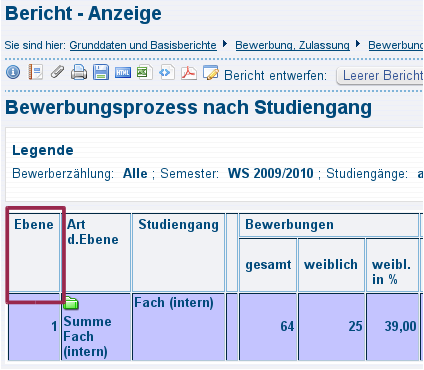Export report to Excel
Viewport: 424px width, 370px height.
pos(145,72)
